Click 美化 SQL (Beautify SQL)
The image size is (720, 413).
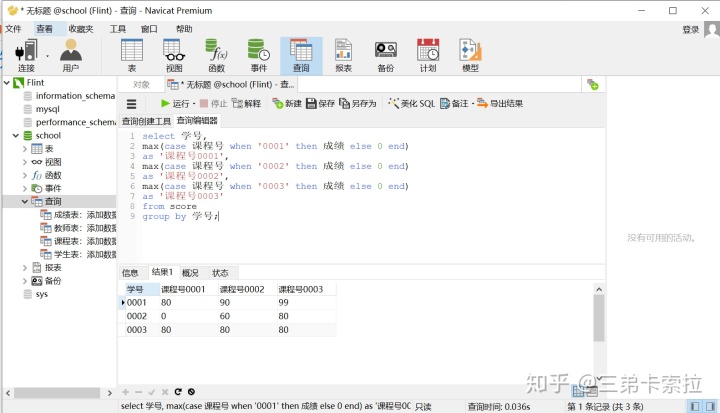click(411, 103)
